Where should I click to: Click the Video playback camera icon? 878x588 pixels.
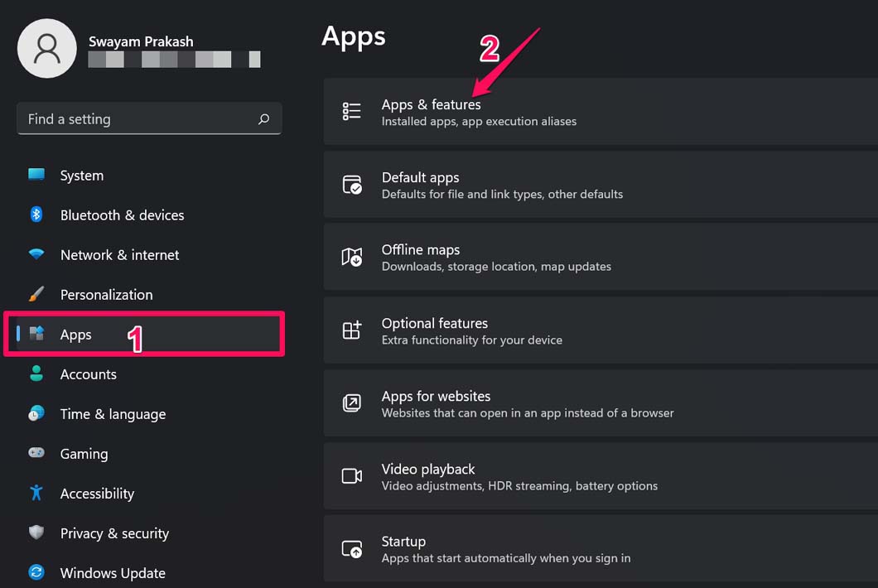(x=352, y=476)
